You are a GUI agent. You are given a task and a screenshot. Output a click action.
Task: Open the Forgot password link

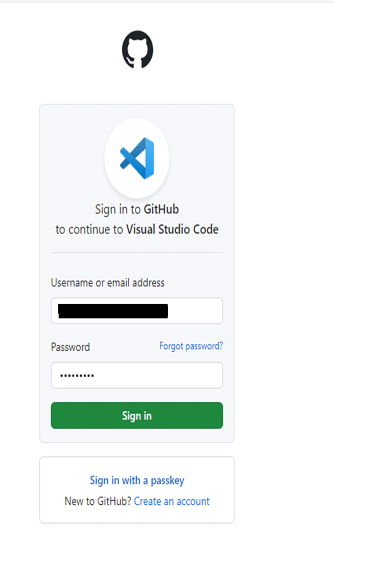[191, 346]
